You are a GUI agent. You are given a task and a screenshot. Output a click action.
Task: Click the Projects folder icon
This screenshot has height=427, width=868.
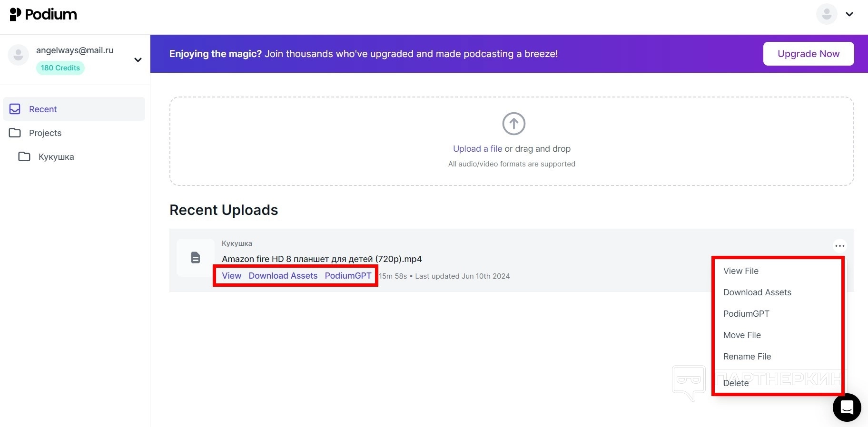[15, 133]
